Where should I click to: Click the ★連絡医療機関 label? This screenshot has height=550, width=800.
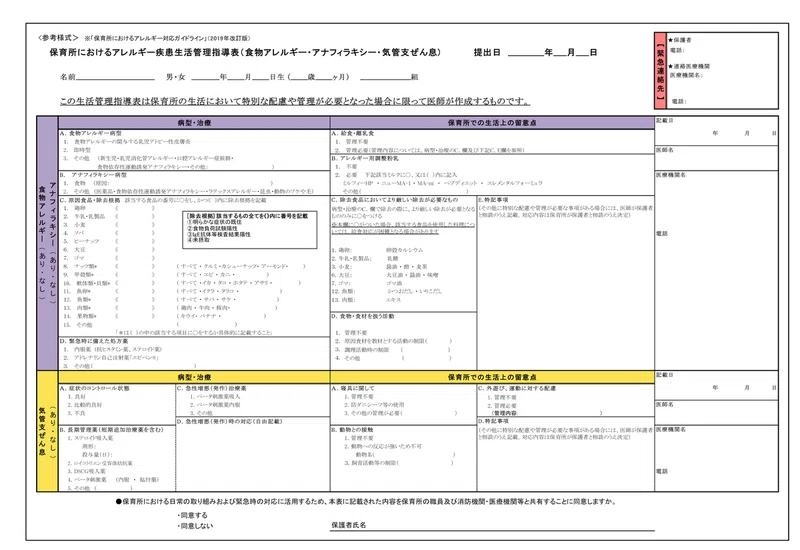(x=689, y=66)
